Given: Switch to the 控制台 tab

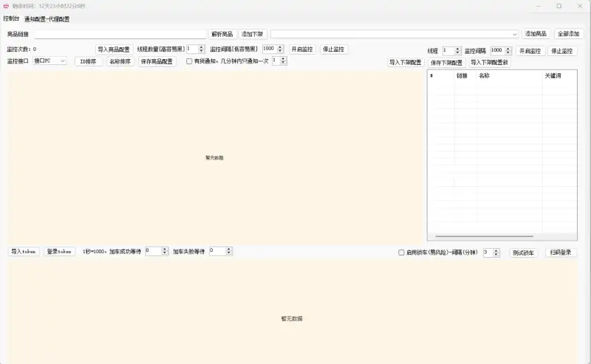Looking at the screenshot, I should (11, 18).
